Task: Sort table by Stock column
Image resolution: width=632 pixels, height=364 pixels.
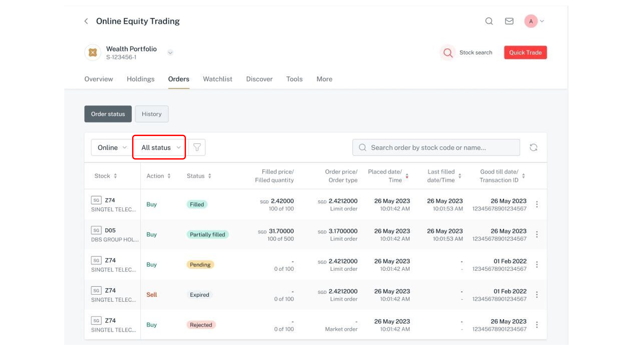Action: (x=105, y=176)
